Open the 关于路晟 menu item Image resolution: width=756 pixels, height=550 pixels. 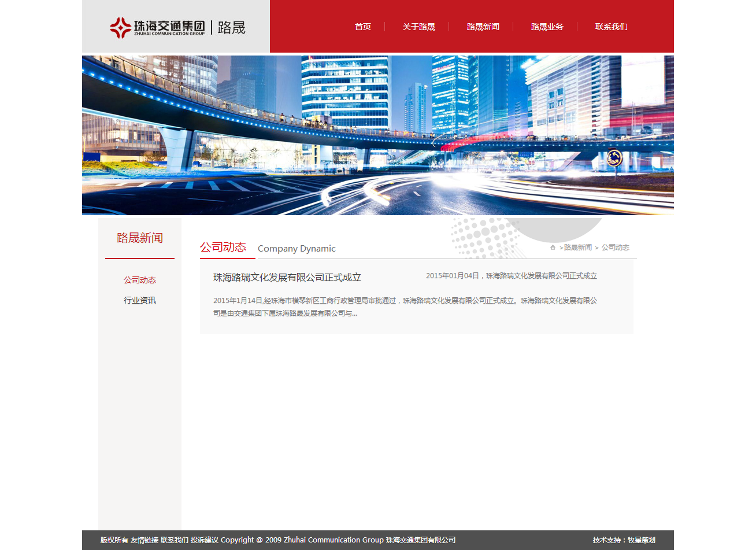point(418,27)
